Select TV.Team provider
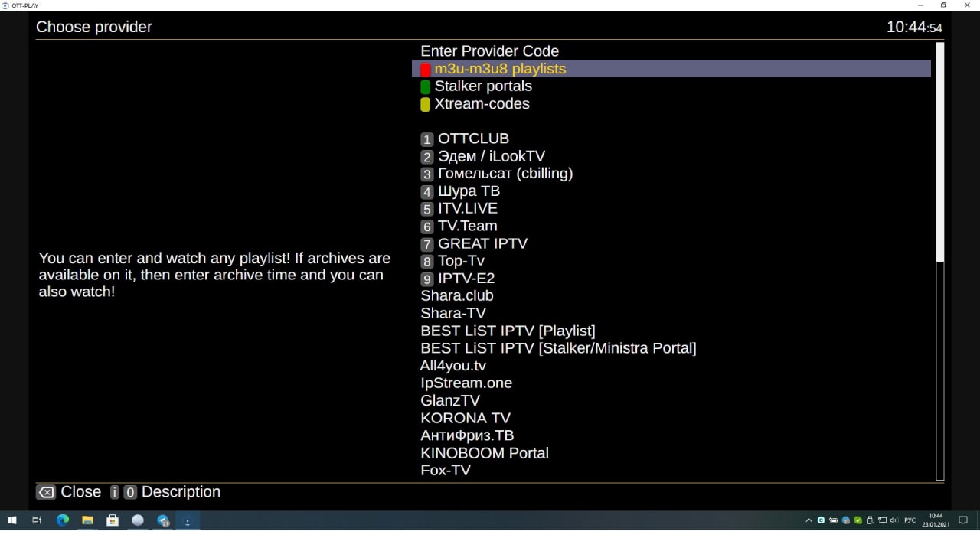The image size is (980, 551). pos(468,226)
